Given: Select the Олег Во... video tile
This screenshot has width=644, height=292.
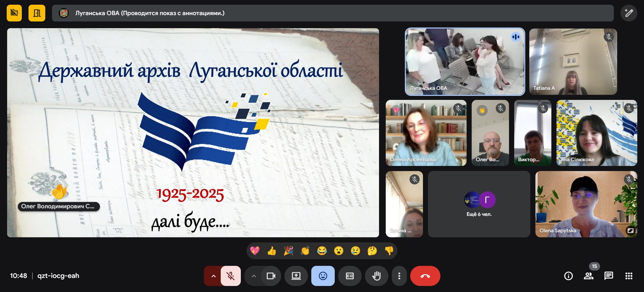Looking at the screenshot, I should click(x=490, y=133).
